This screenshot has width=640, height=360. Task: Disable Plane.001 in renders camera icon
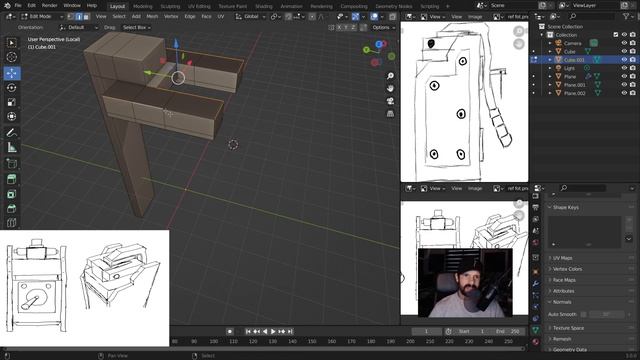pyautogui.click(x=632, y=85)
